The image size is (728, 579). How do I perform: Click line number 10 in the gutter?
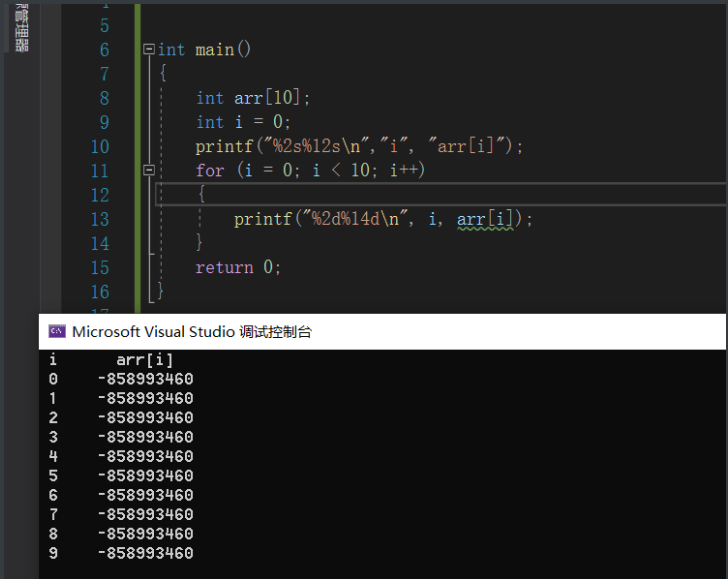[100, 147]
